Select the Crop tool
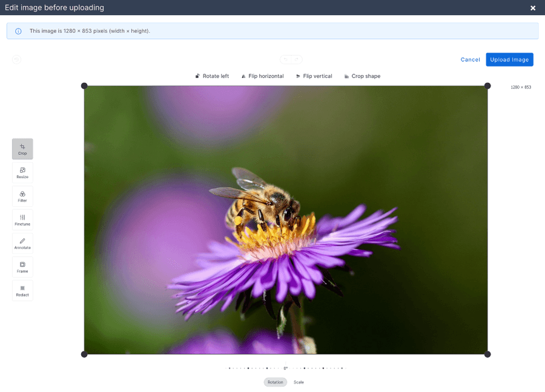This screenshot has width=545, height=392. pos(22,148)
